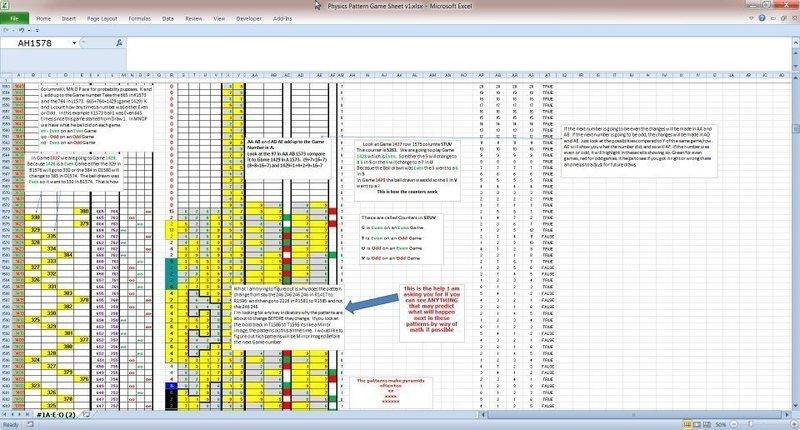Viewport: 800px width, 430px height.
Task: Expand the formula bar chevron
Action: point(795,43)
